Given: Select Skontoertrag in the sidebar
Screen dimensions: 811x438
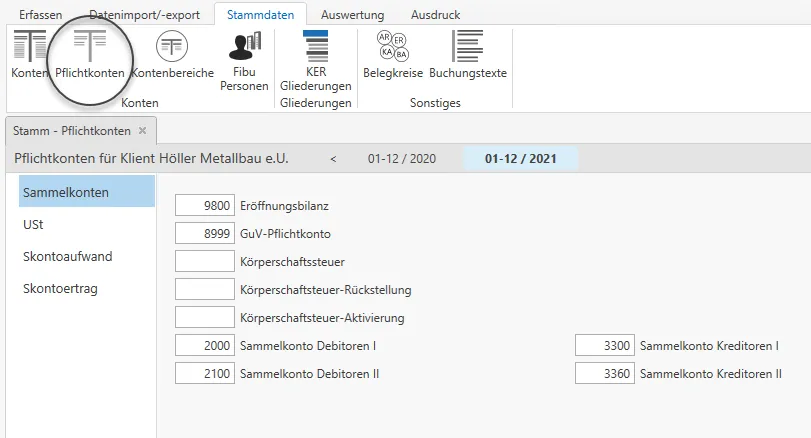Looking at the screenshot, I should point(60,289).
